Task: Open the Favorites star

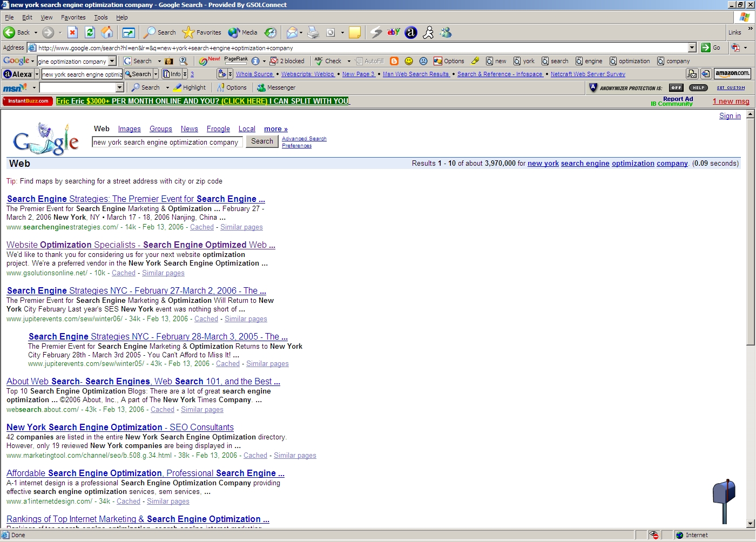Action: coord(188,32)
